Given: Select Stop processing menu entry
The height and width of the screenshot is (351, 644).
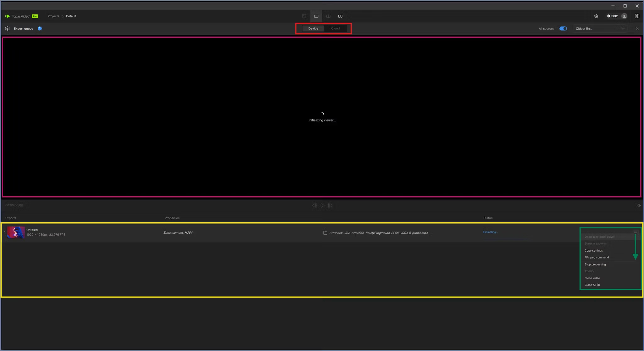Looking at the screenshot, I should click(595, 265).
